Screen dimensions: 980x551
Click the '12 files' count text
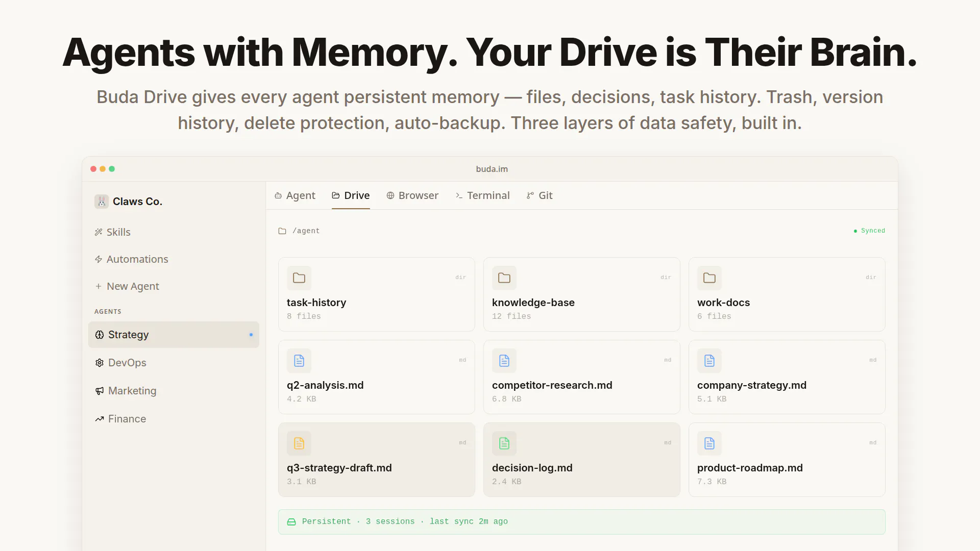511,316
